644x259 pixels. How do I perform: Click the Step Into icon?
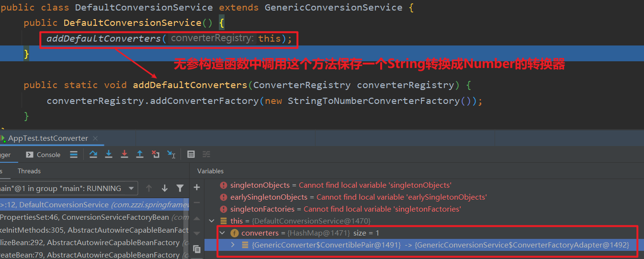pos(109,154)
